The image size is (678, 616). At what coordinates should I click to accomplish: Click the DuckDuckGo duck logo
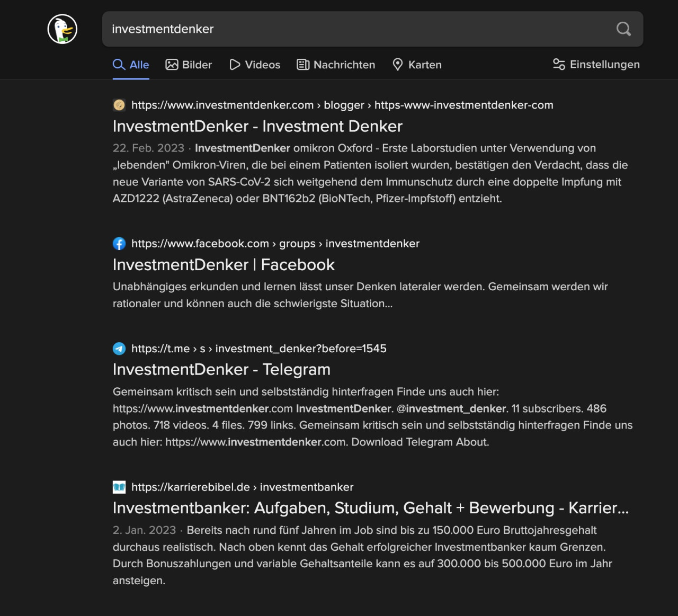63,29
